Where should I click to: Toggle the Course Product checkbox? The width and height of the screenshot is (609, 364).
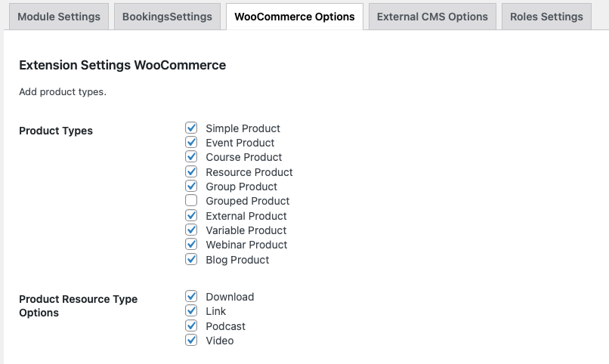point(191,156)
